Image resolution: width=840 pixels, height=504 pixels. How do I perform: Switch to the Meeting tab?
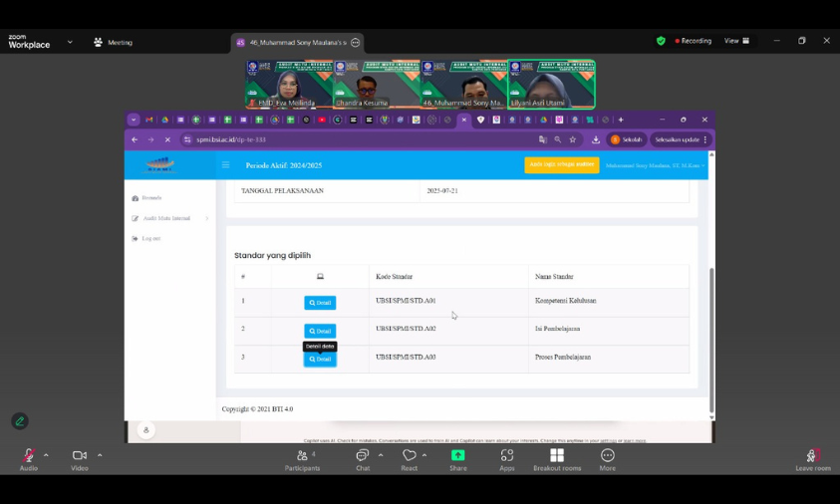click(x=113, y=43)
